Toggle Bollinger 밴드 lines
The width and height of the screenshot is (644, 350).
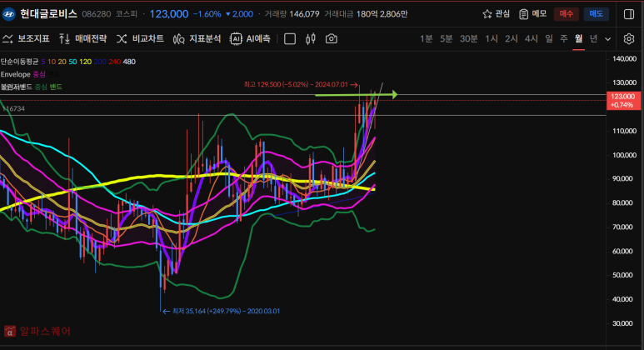coord(56,87)
